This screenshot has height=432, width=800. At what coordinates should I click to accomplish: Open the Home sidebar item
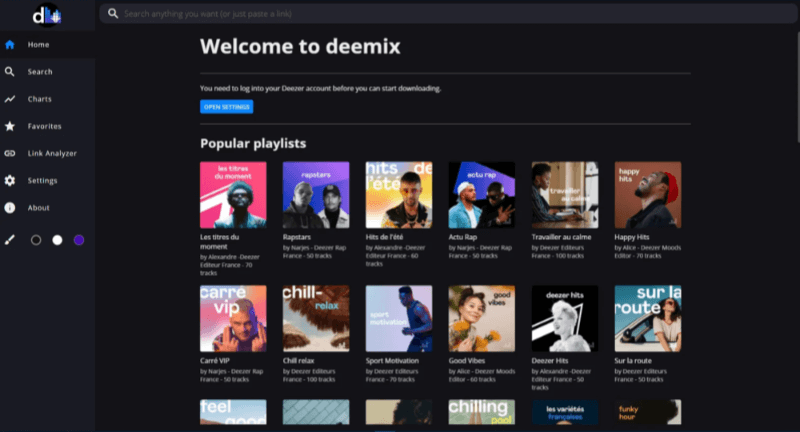click(47, 45)
